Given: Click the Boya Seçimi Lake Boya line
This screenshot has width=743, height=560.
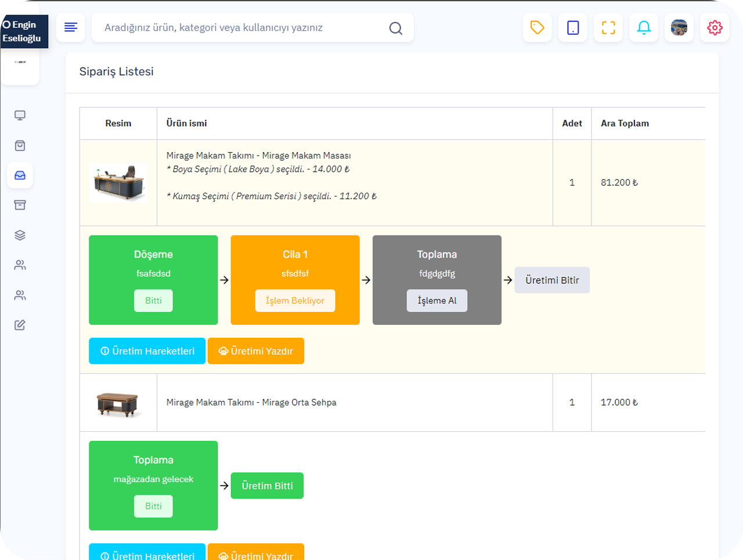Looking at the screenshot, I should 258,169.
